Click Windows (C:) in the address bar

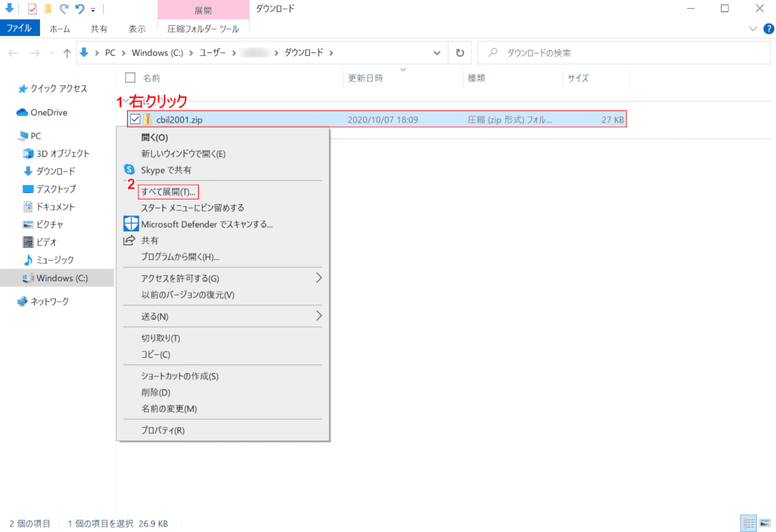[x=158, y=53]
